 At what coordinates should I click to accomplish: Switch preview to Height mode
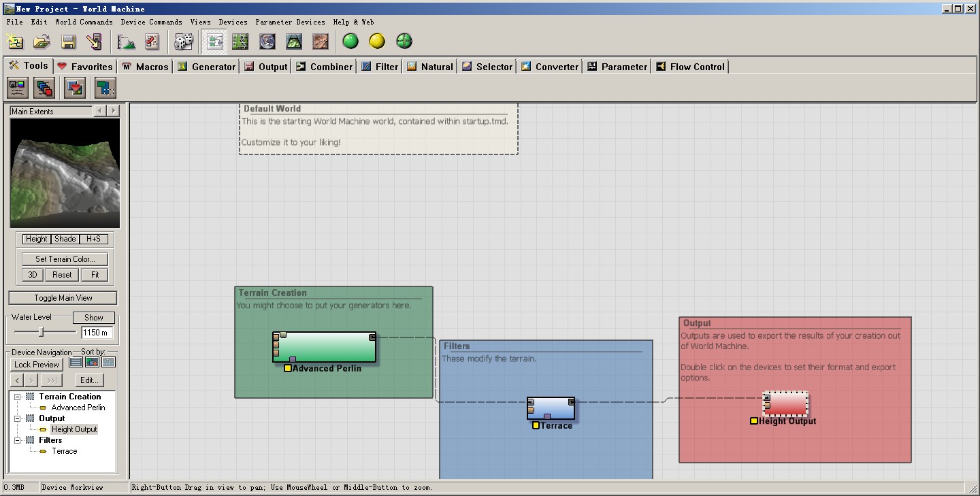coord(36,239)
